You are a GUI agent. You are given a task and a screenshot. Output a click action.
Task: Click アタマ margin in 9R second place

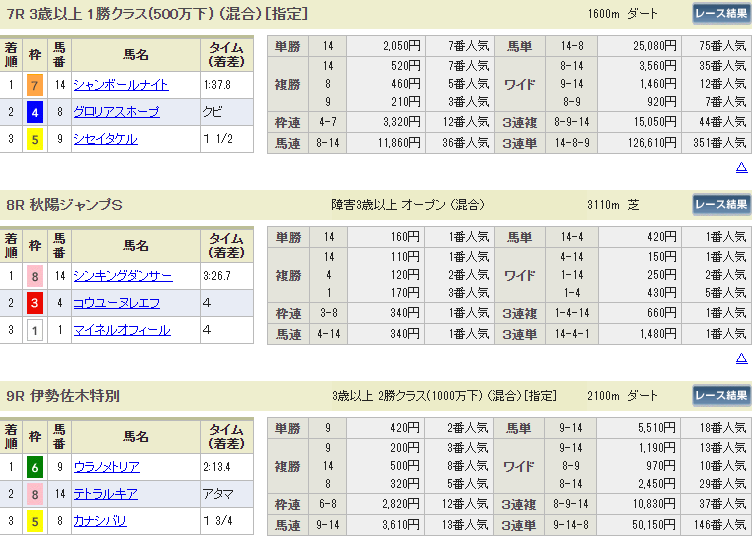[x=218, y=494]
